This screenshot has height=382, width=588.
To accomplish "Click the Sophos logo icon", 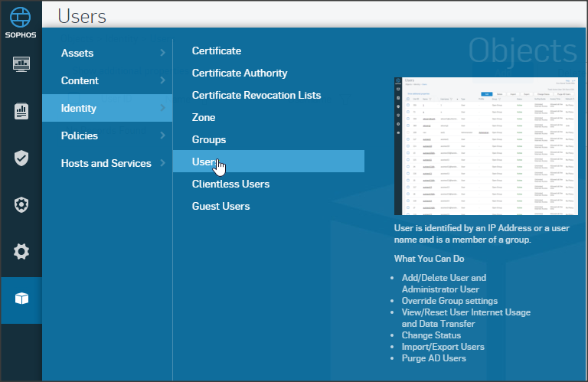I will 21,17.
